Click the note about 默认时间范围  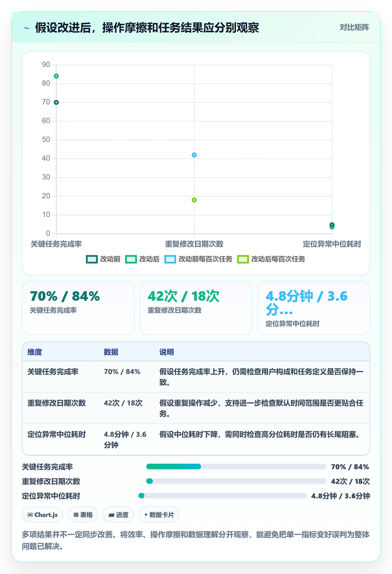pyautogui.click(x=262, y=408)
